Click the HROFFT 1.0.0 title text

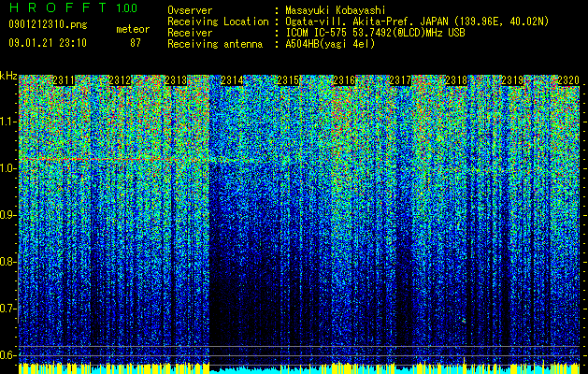[x=73, y=7]
